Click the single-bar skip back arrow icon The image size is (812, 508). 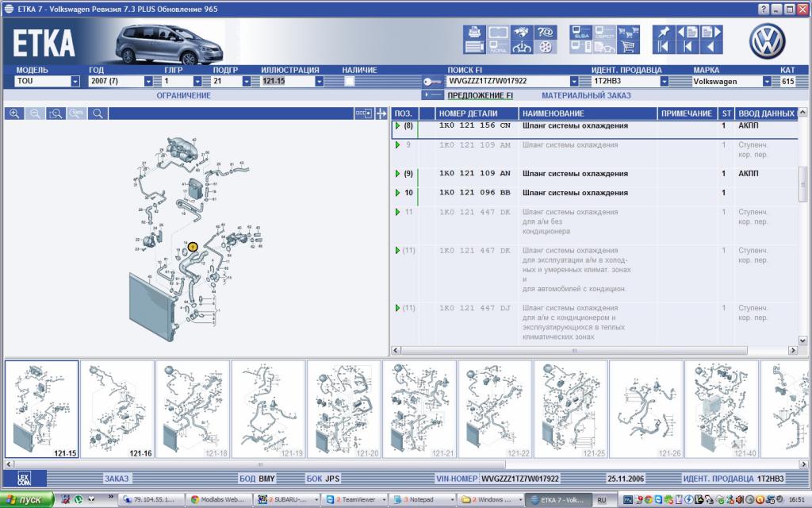click(688, 47)
